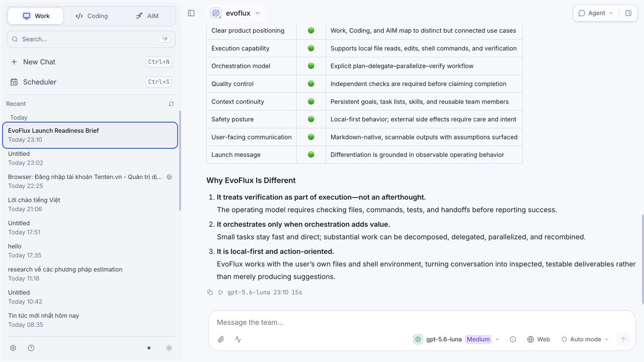Start a New Chat
Viewport: 644px width, 362px height.
click(x=91, y=62)
